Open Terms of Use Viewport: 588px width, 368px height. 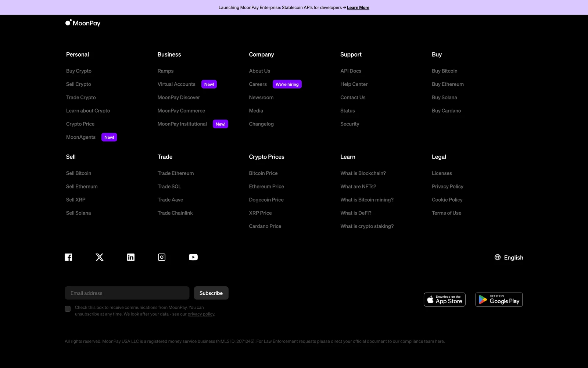447,213
